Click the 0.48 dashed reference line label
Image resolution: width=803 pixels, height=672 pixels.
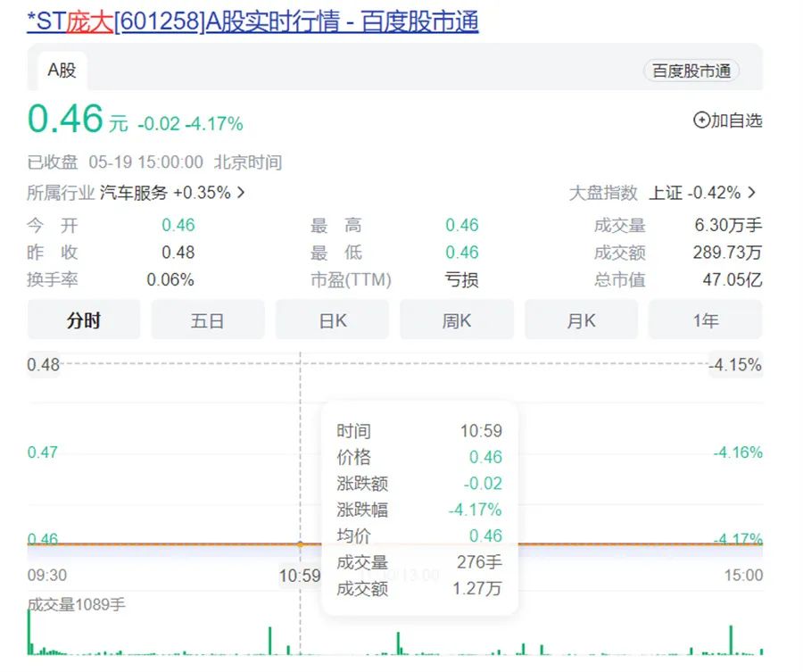click(44, 364)
